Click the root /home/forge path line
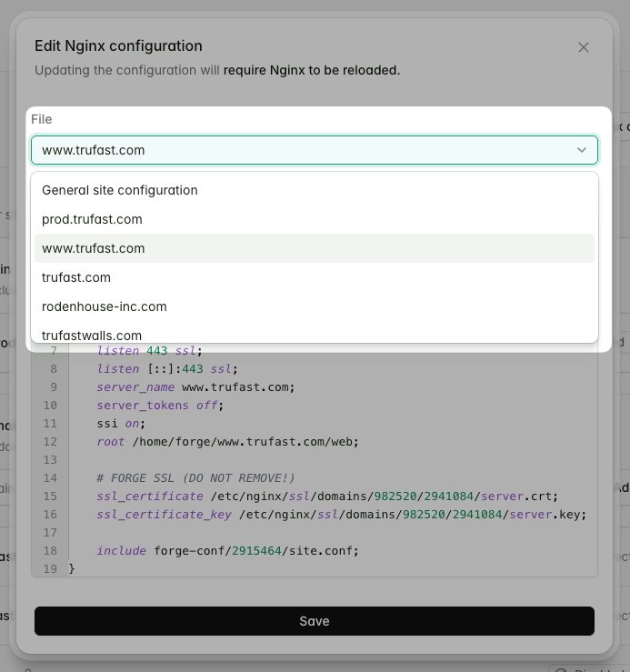The width and height of the screenshot is (630, 672). tap(227, 441)
